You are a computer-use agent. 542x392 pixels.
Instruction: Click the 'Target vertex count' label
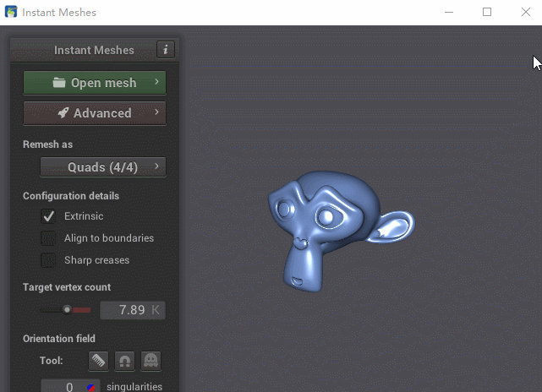[67, 287]
